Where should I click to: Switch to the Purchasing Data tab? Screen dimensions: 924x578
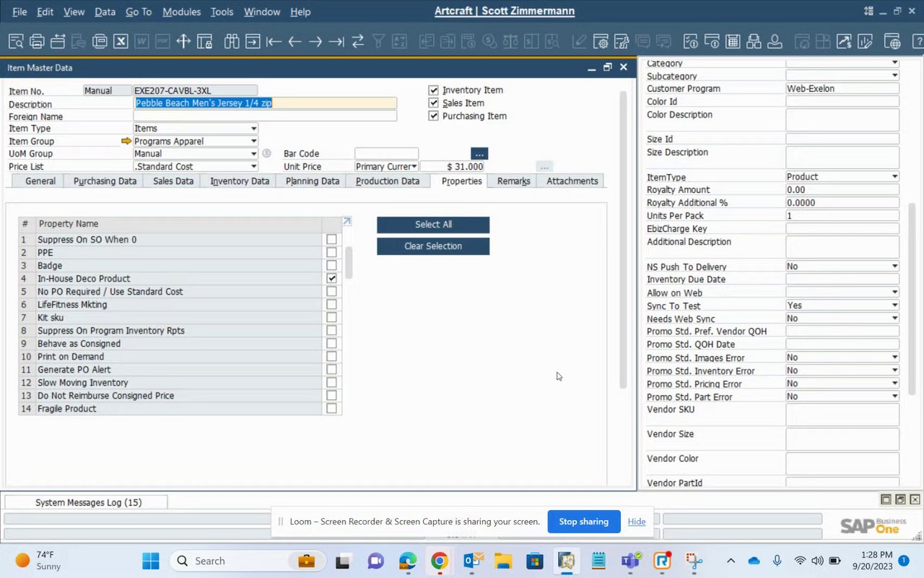tap(105, 181)
